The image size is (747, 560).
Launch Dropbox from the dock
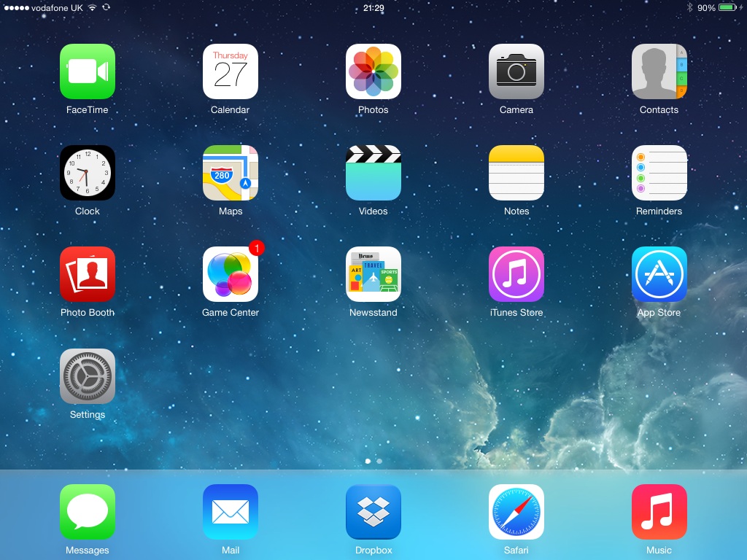coord(373,512)
